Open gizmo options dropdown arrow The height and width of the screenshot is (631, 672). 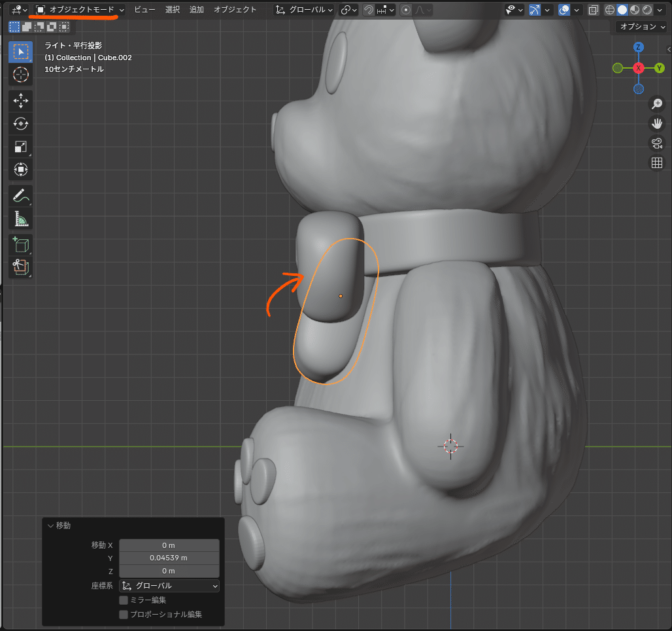click(547, 10)
